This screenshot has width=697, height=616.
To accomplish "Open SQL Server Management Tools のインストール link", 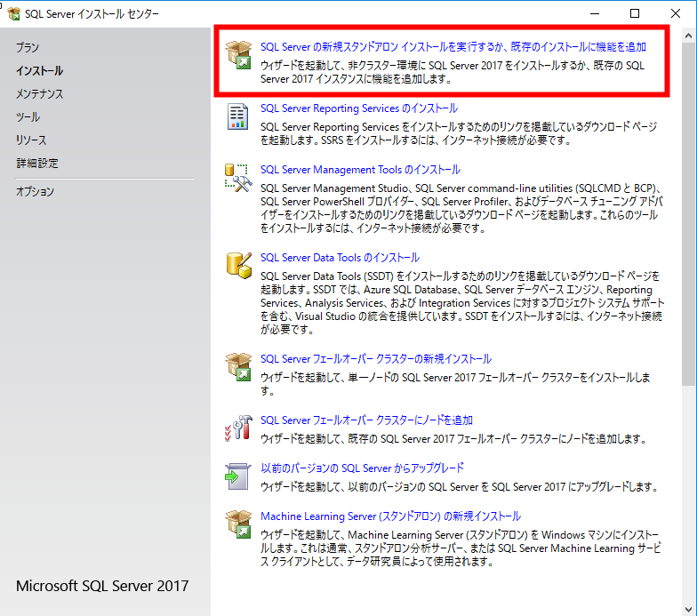I will tap(361, 169).
